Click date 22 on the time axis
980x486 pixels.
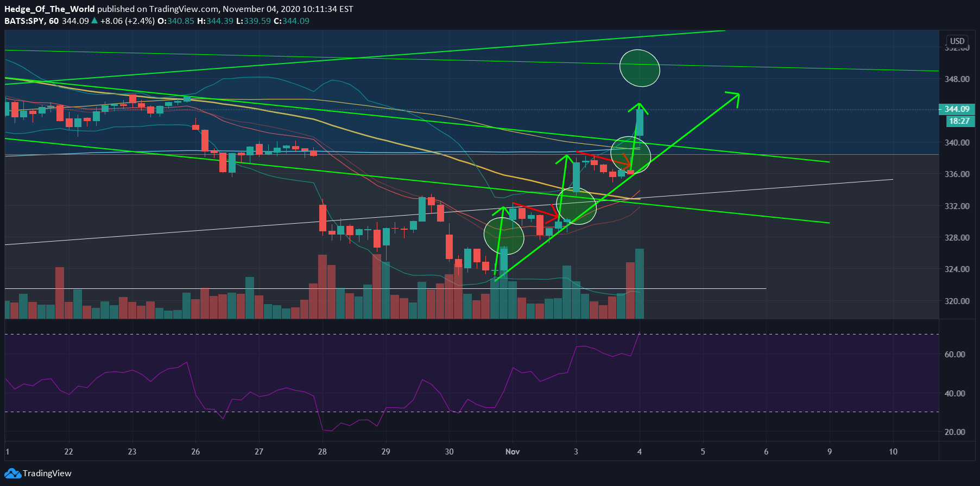(x=68, y=452)
